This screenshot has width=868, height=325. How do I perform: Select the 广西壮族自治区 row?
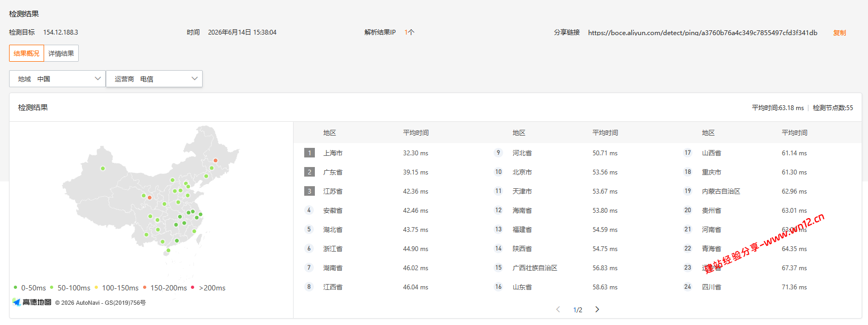coord(578,268)
